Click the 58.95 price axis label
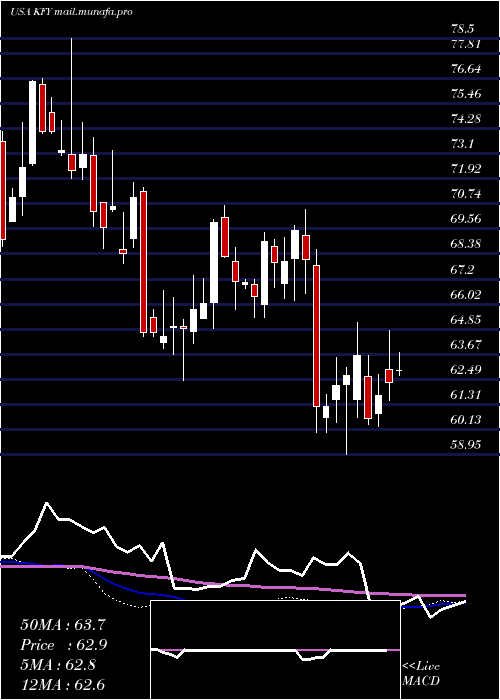The height and width of the screenshot is (700, 500). coord(467,445)
